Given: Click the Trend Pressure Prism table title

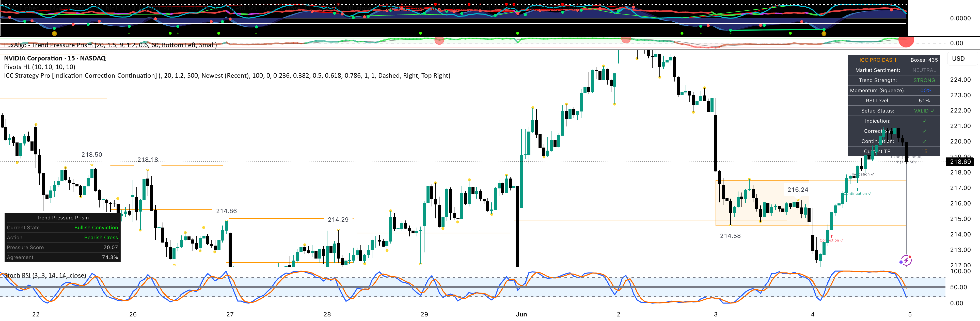Looking at the screenshot, I should point(63,218).
